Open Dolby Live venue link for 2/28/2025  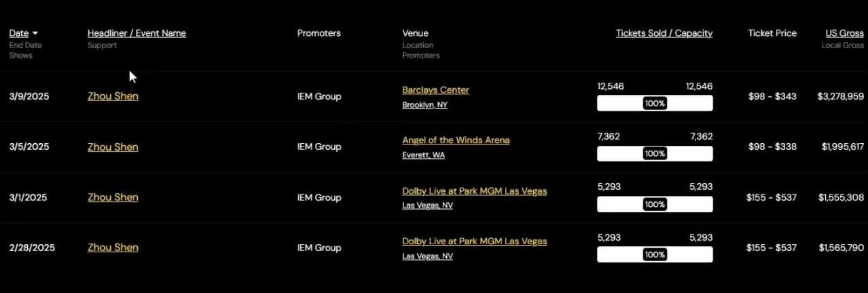tap(474, 241)
